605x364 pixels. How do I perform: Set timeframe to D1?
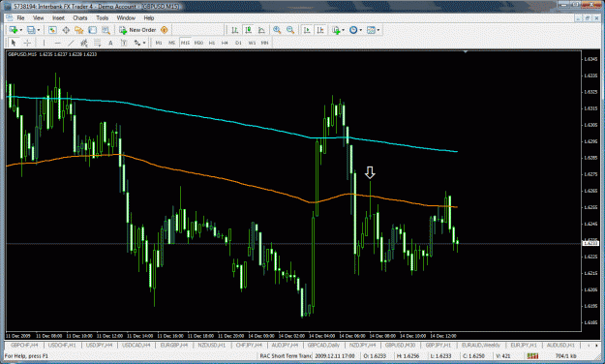pyautogui.click(x=238, y=43)
